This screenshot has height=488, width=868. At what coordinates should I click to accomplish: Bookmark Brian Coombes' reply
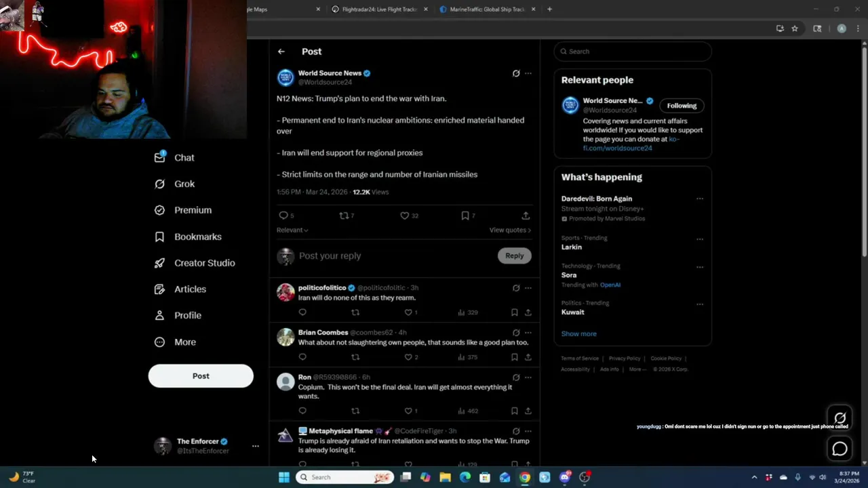tap(515, 357)
